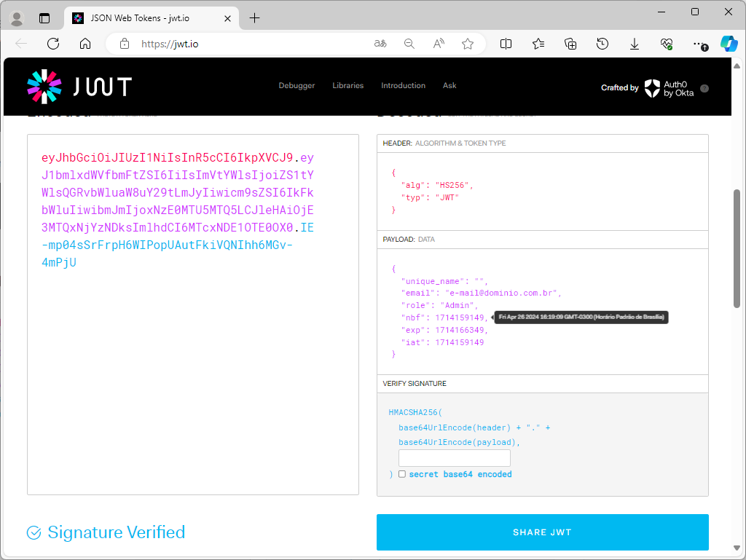The height and width of the screenshot is (560, 746).
Task: Click the "exp" value 1714166349
Action: pos(459,330)
